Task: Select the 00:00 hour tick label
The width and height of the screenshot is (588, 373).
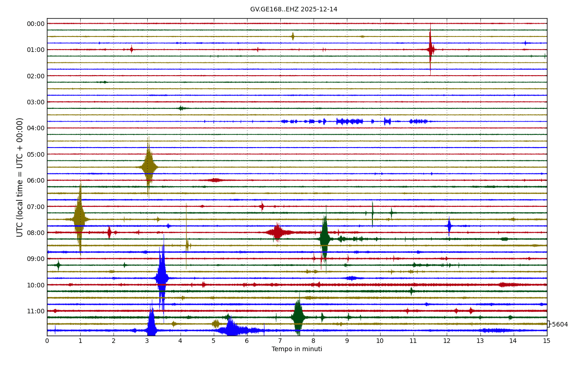Action: click(36, 24)
